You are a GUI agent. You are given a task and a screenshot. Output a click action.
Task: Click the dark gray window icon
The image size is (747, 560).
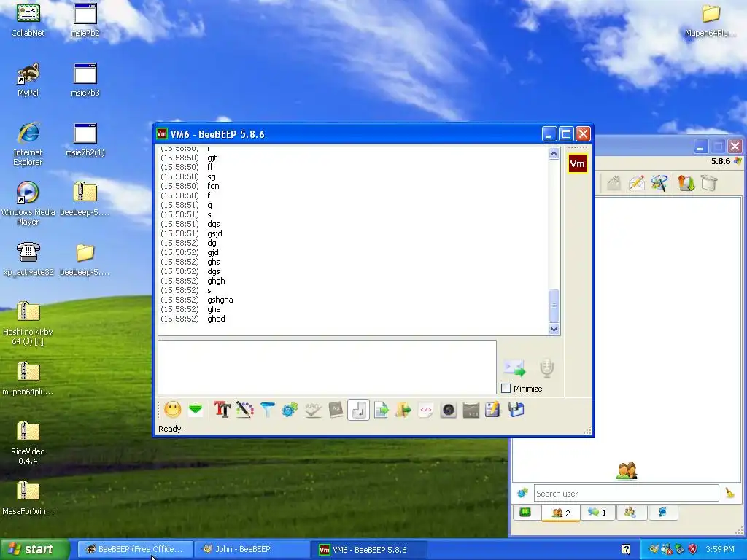(471, 410)
